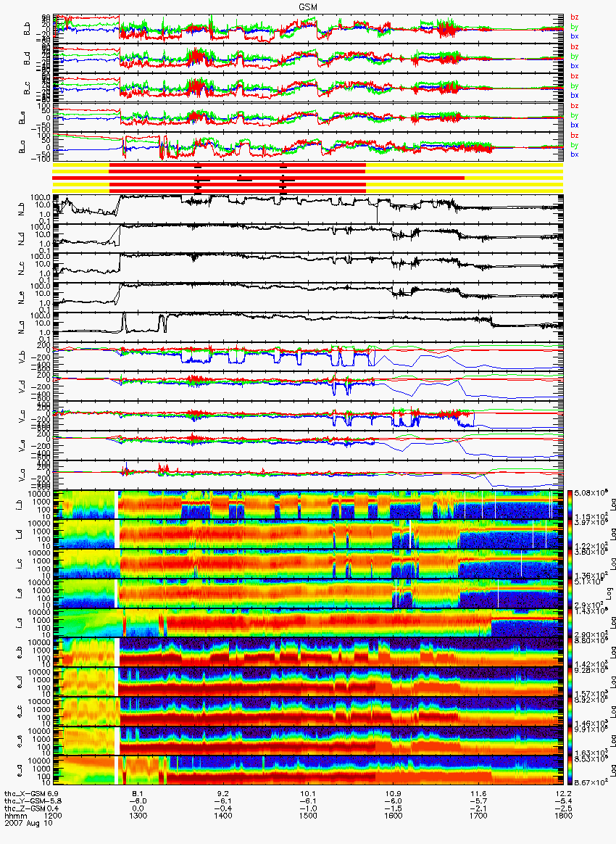Click the e_a electron spectrogram label
This screenshot has height=844, width=616.
click(x=19, y=771)
